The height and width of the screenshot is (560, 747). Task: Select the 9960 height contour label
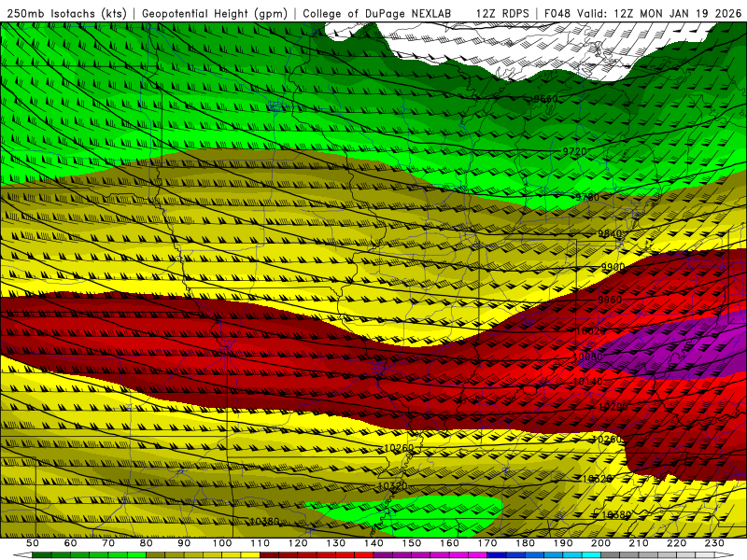(x=610, y=300)
